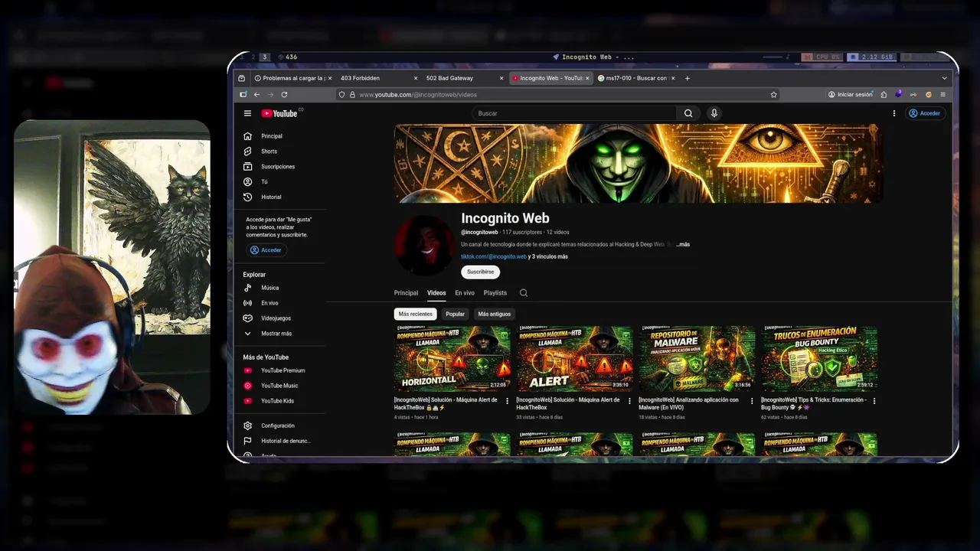
Task: Click the search magnifier button
Action: (x=688, y=113)
